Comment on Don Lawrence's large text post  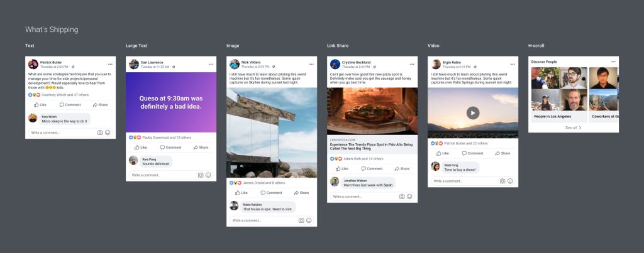pyautogui.click(x=170, y=147)
